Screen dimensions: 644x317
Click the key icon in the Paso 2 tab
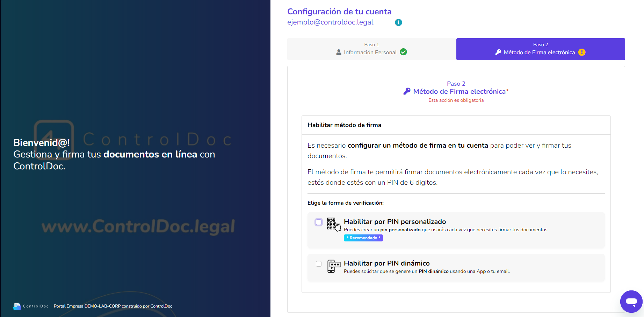[498, 52]
